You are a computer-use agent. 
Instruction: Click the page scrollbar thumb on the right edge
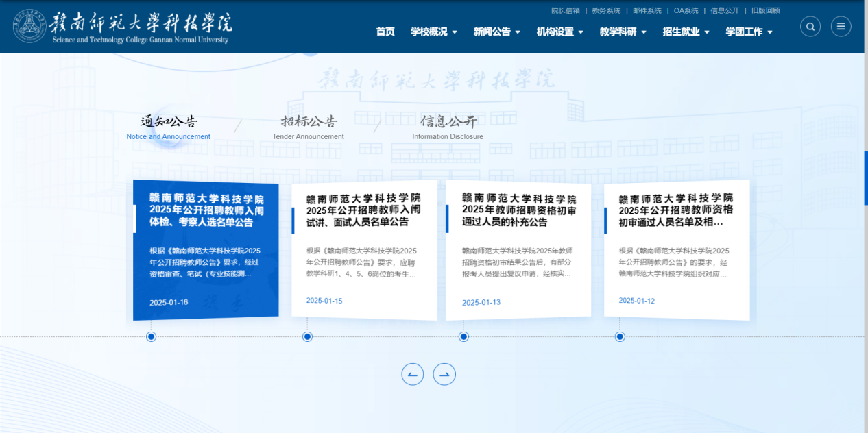(866, 177)
